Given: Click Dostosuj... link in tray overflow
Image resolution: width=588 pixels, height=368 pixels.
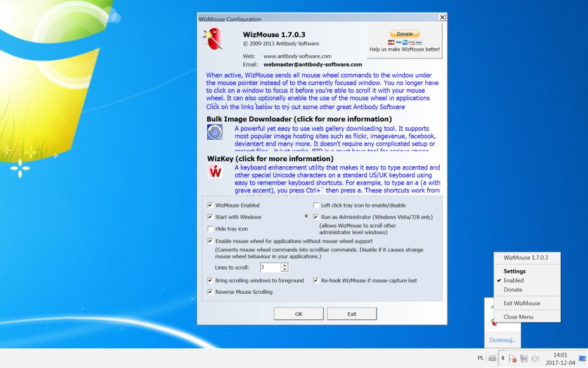Looking at the screenshot, I should [x=502, y=340].
